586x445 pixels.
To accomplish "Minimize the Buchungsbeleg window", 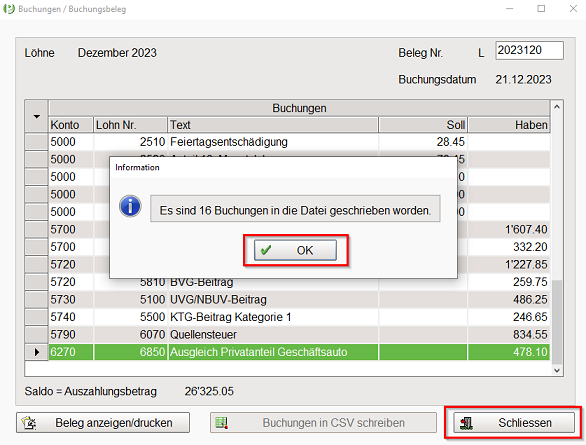I will 509,9.
